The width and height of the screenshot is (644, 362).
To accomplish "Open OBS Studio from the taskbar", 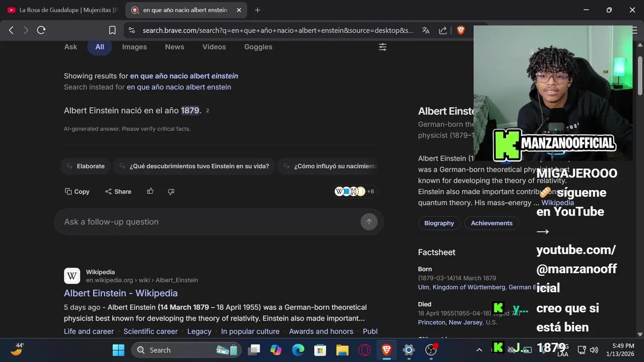I will [x=431, y=350].
